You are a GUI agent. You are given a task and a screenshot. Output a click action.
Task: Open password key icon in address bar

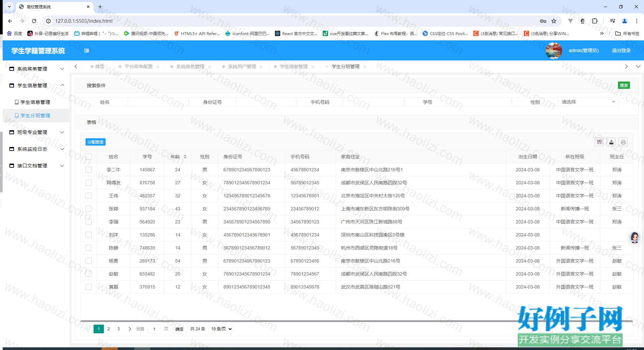tap(543, 21)
